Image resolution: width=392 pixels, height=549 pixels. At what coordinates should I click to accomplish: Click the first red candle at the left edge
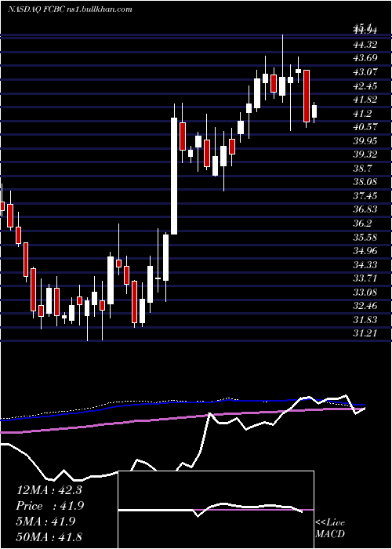coord(2,205)
